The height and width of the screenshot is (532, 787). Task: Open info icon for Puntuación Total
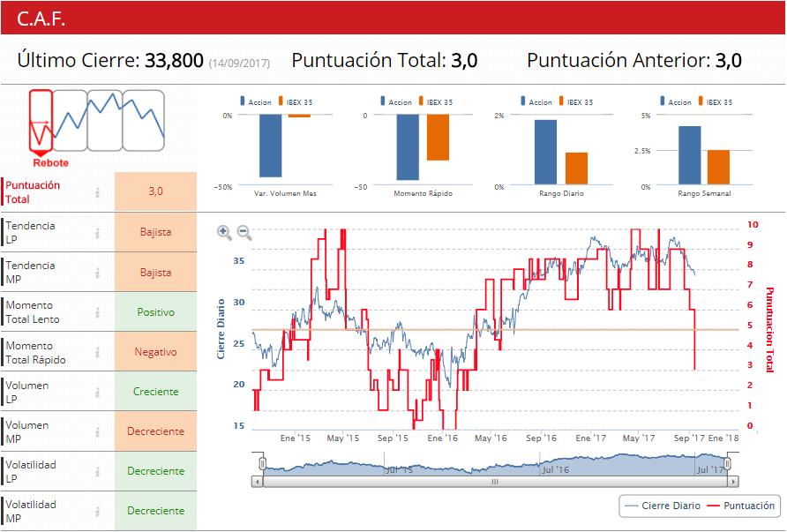[x=98, y=192]
